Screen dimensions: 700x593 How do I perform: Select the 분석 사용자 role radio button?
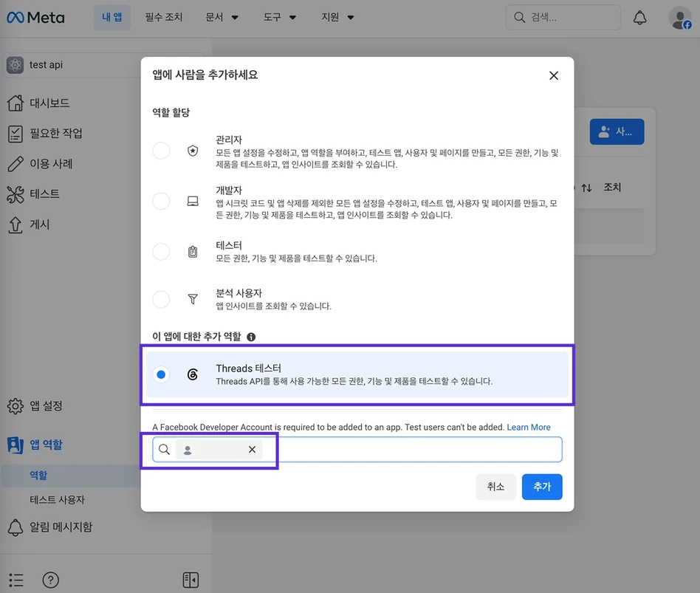[161, 299]
